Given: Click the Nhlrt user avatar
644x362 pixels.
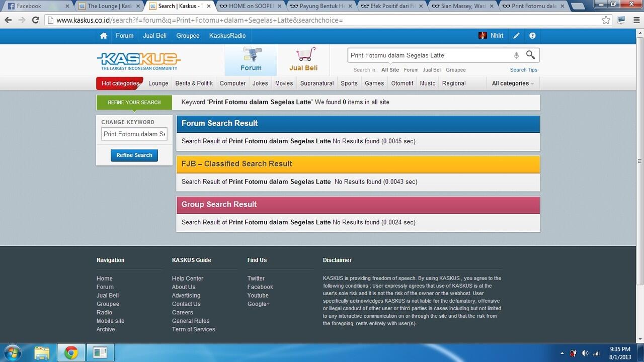Looking at the screenshot, I should (x=482, y=36).
